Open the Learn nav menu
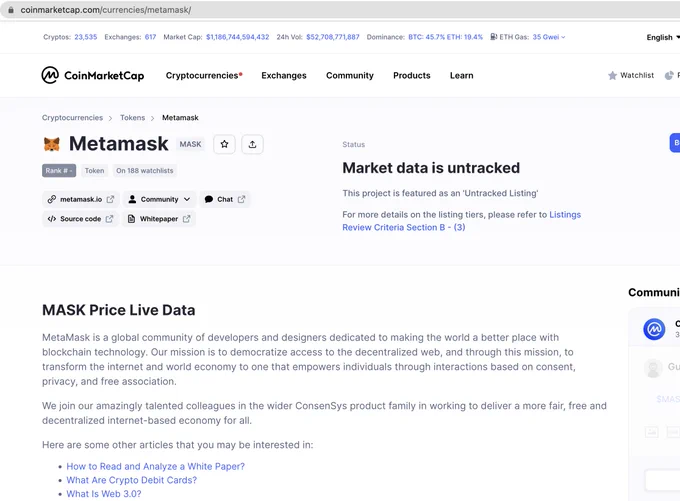680x501 pixels. coord(461,75)
